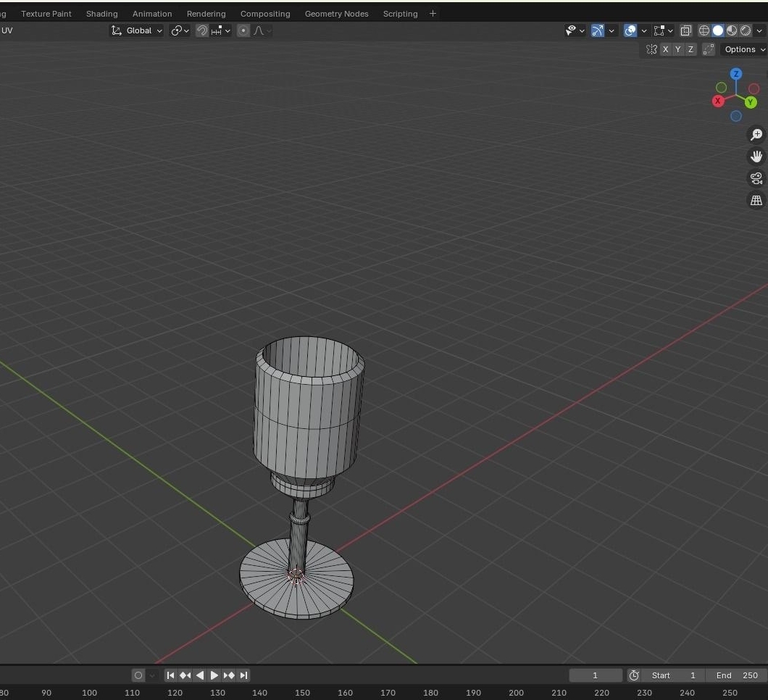Image resolution: width=768 pixels, height=700 pixels.
Task: Click the blue Z axis on the navigation gizmo
Action: pos(735,74)
